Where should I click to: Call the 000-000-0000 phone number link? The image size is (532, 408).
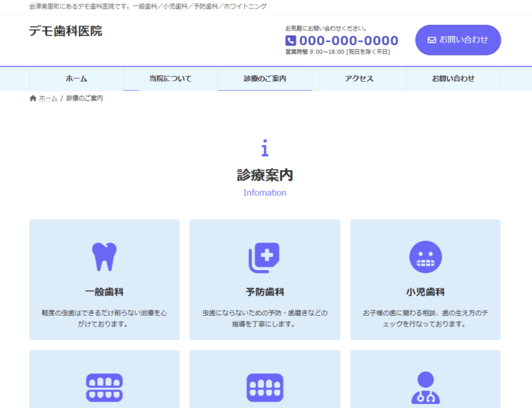click(348, 41)
